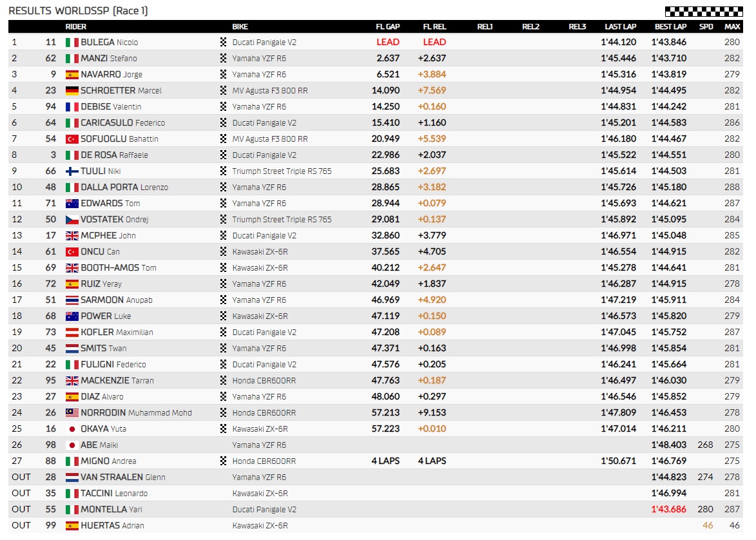
Task: Click Honda CBR600RR in NORRODIN row
Action: (264, 412)
